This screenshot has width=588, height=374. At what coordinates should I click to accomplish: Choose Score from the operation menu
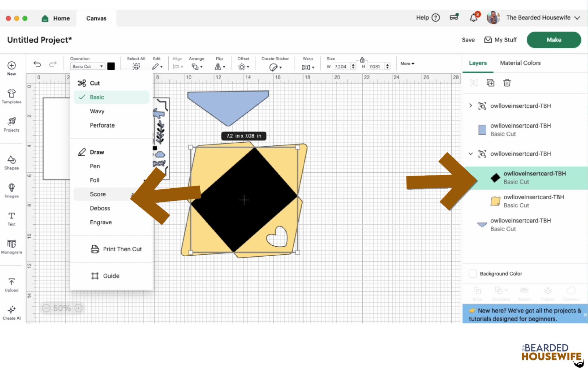[x=98, y=194]
